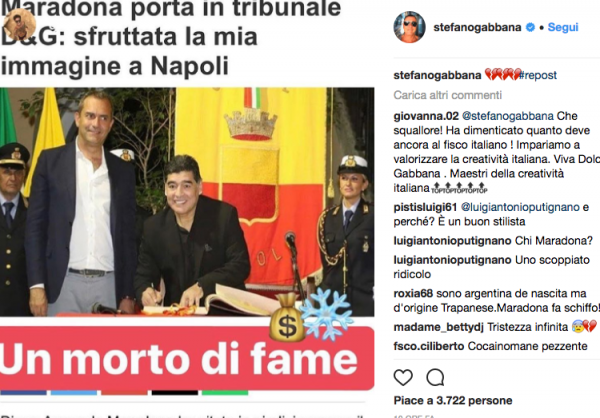
Task: Click the green color bar under banner
Action: (225, 392)
